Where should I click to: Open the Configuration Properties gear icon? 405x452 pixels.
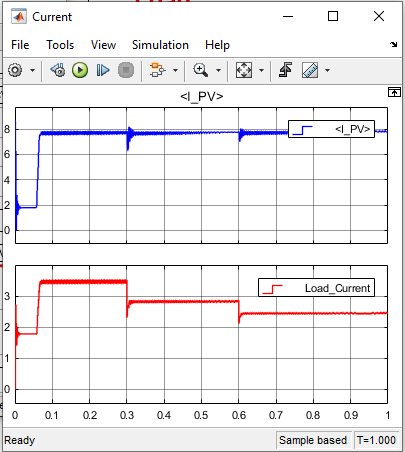tap(15, 70)
